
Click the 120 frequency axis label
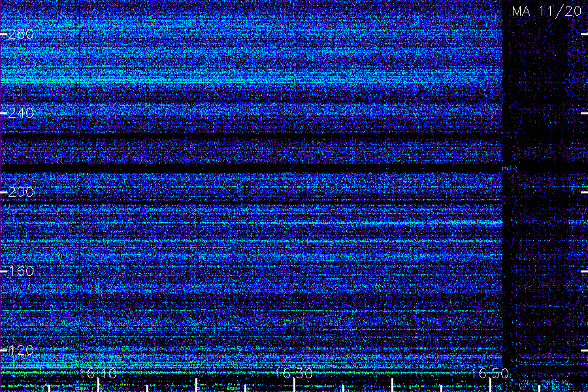coord(21,350)
